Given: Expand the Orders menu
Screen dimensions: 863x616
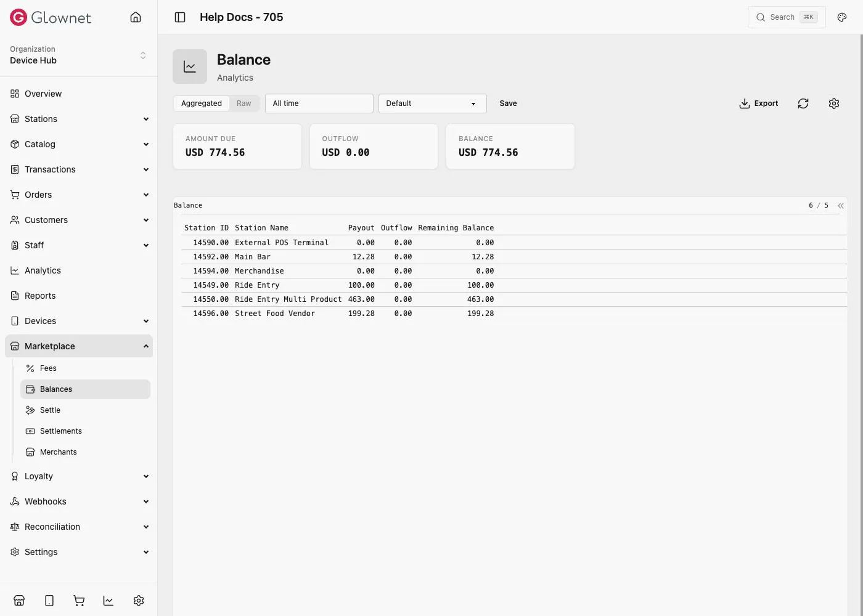Looking at the screenshot, I should pyautogui.click(x=79, y=195).
